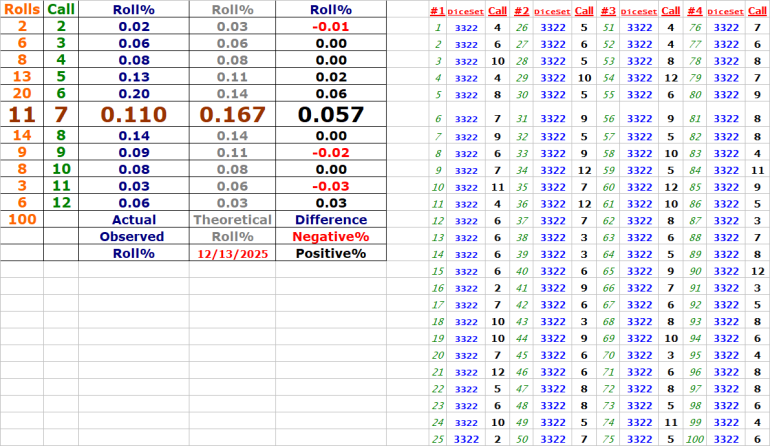This screenshot has width=770, height=446.
Task: Select the Theoretical label cell
Action: pos(232,219)
